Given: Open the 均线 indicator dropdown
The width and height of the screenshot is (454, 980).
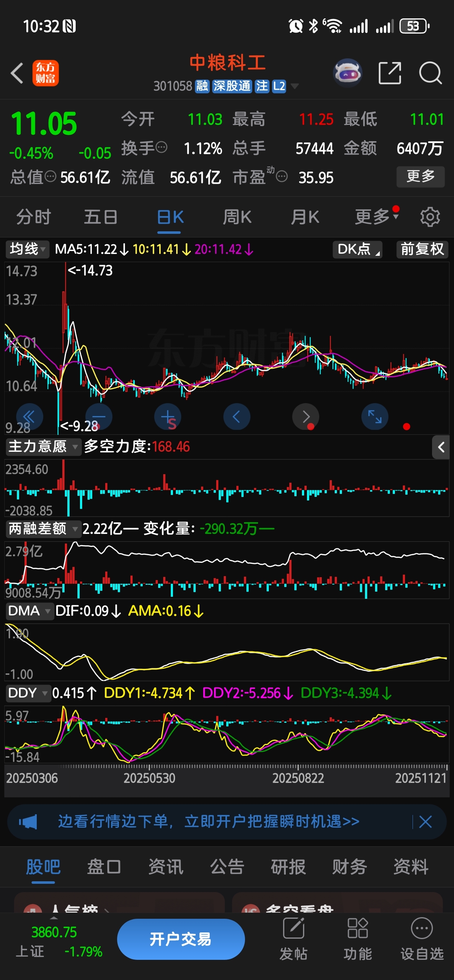Looking at the screenshot, I should [27, 249].
